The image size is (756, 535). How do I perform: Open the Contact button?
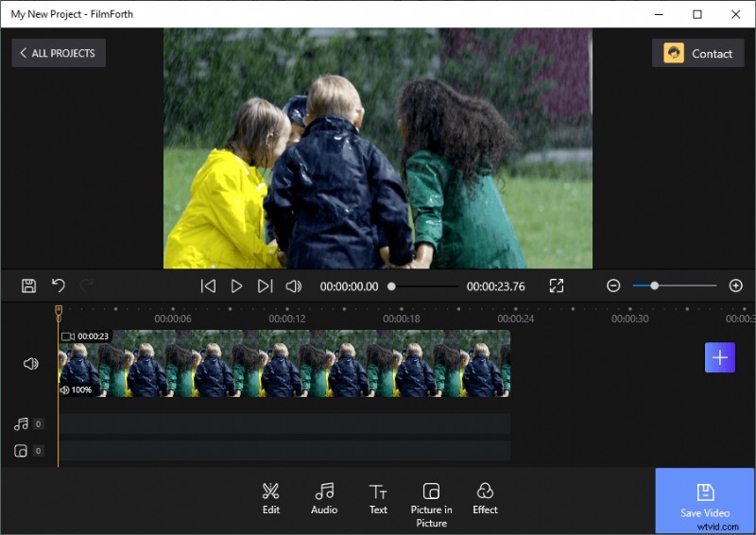(x=697, y=53)
